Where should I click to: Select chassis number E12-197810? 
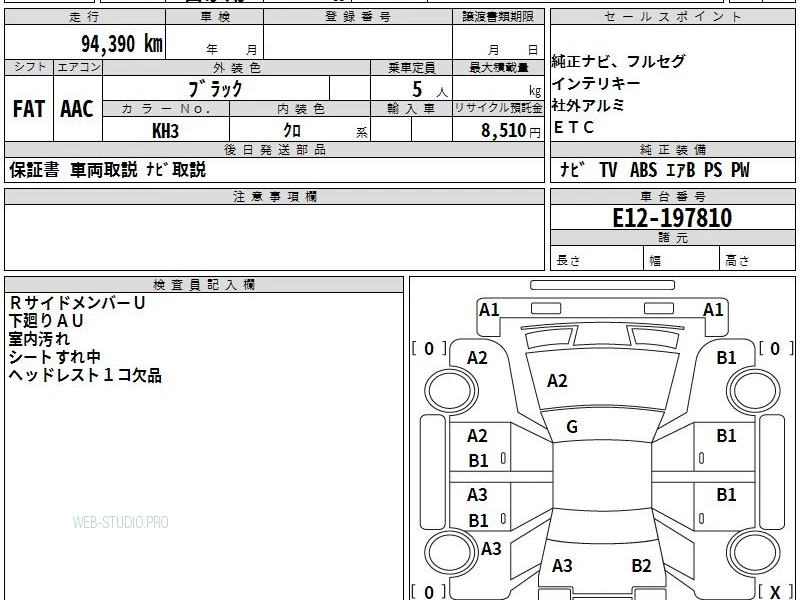[x=672, y=218]
